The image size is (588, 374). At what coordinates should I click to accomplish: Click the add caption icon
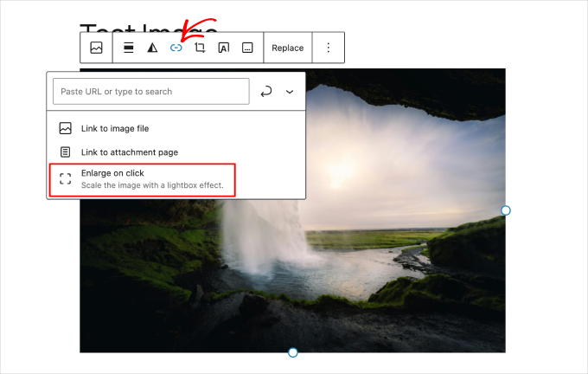click(x=247, y=48)
